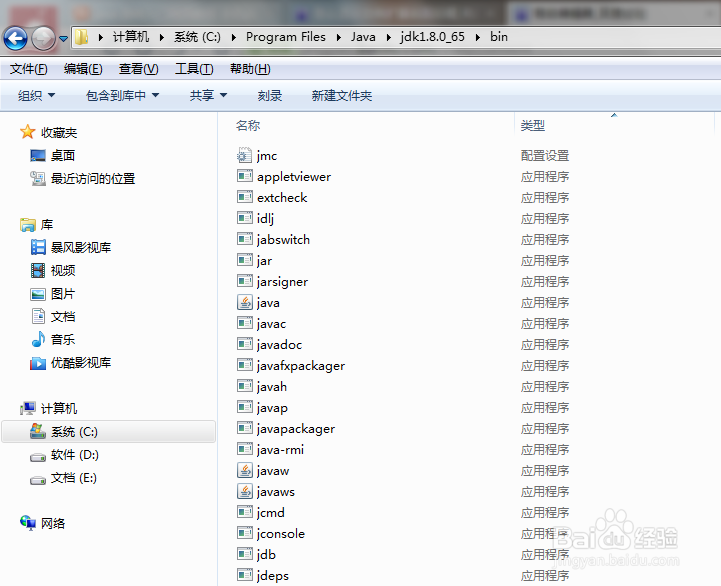
Task: Open 最近访问的位置 in sidebar
Action: click(92, 178)
